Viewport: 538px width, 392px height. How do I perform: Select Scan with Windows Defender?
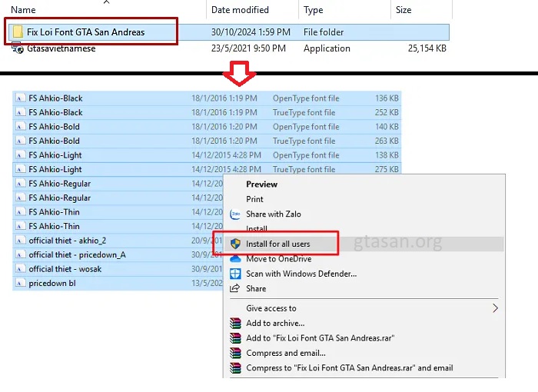pos(301,274)
